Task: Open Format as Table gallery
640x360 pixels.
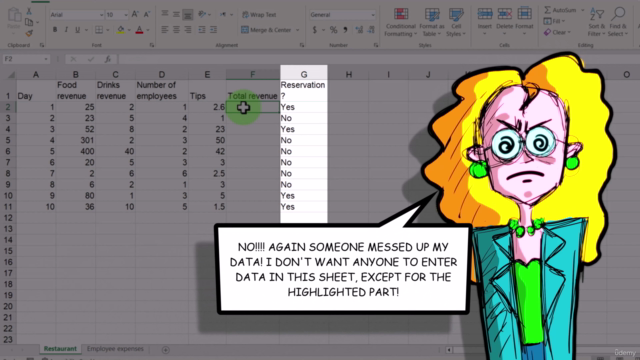Action: coord(431,22)
